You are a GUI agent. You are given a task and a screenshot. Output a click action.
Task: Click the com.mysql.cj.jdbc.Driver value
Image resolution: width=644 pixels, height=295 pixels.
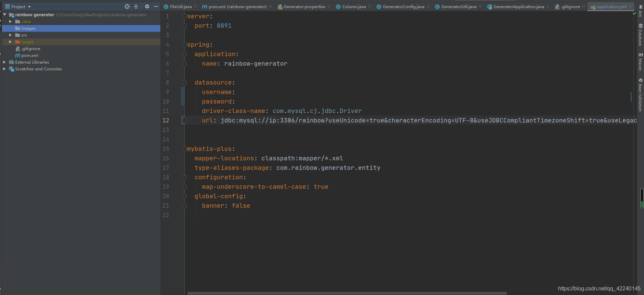click(317, 111)
